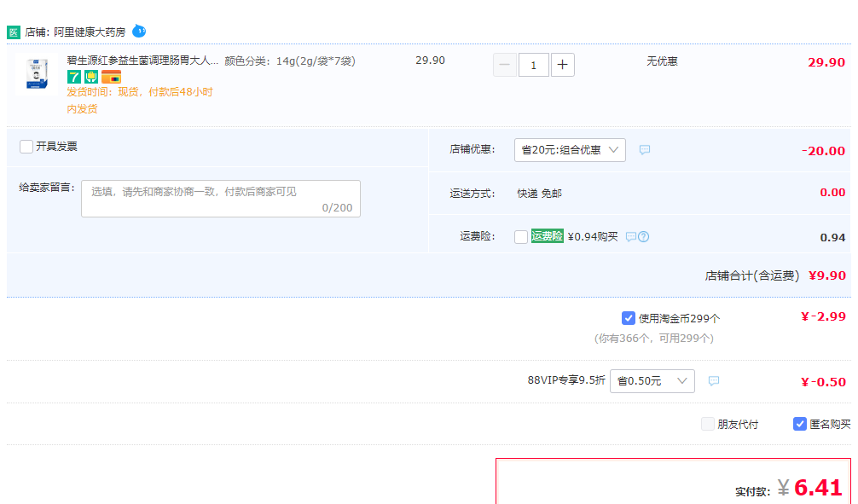Open the 省20元:组合优惠 dropdown
Image resolution: width=858 pixels, height=504 pixels.
pos(570,150)
